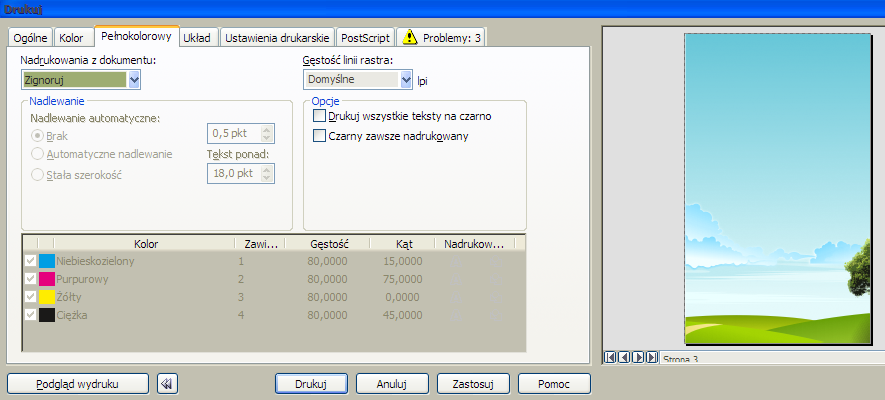Click the cyan Niebieskozielony color swatch
Screen dimensions: 885x400
pyautogui.click(x=46, y=261)
